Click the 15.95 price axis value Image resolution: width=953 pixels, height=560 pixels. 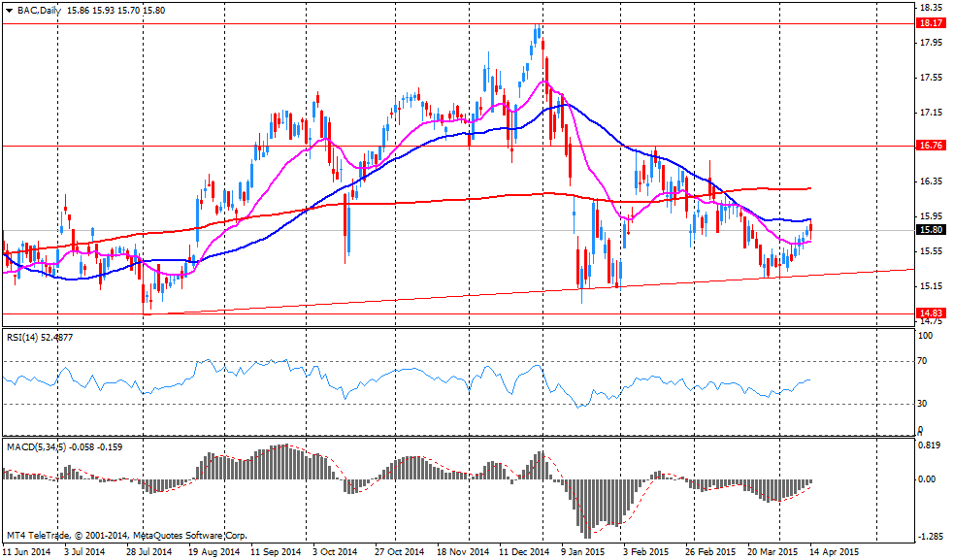coord(931,215)
